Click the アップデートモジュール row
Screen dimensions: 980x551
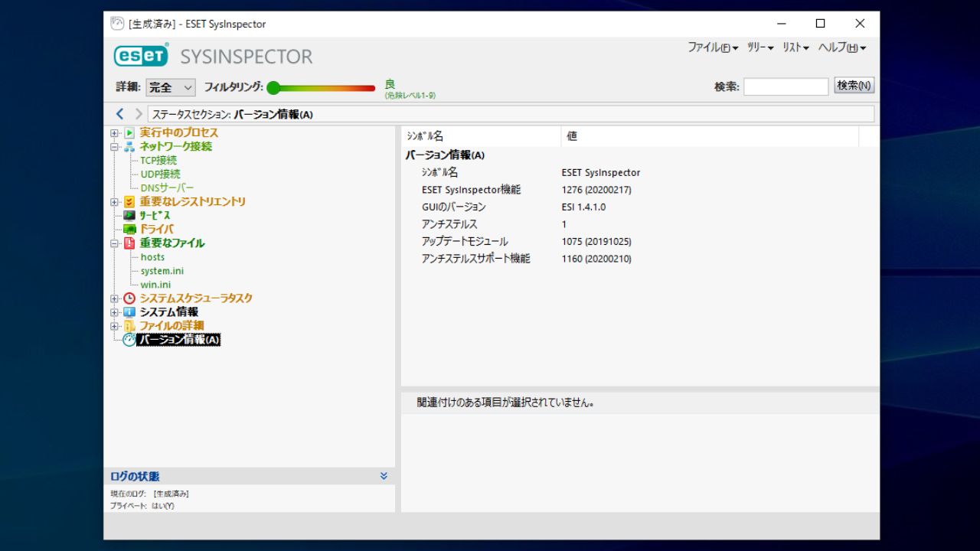(x=640, y=242)
